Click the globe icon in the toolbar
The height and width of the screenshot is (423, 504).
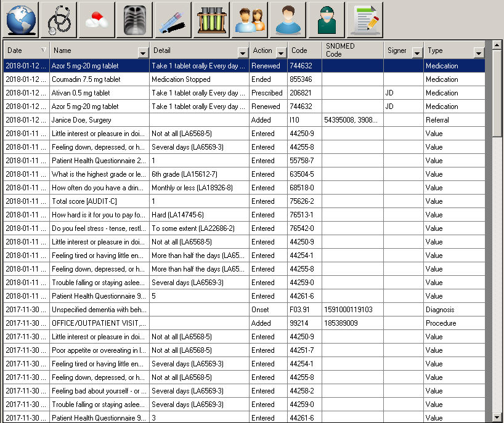point(21,20)
